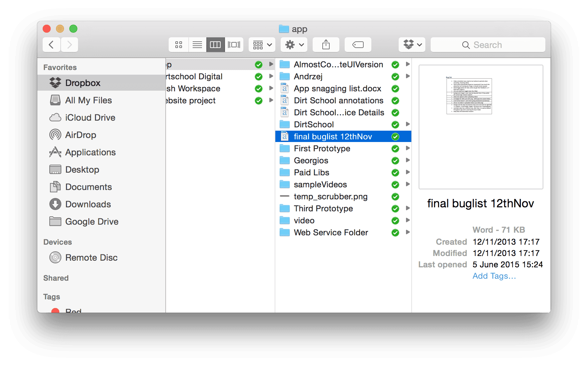The width and height of the screenshot is (588, 366).
Task: Go back using the back arrow
Action: click(51, 45)
